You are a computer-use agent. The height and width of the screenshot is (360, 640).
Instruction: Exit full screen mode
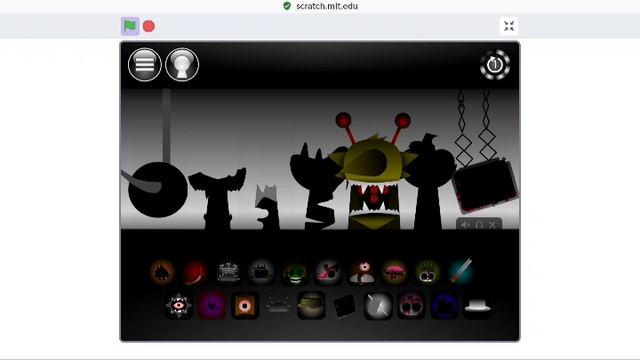(509, 27)
